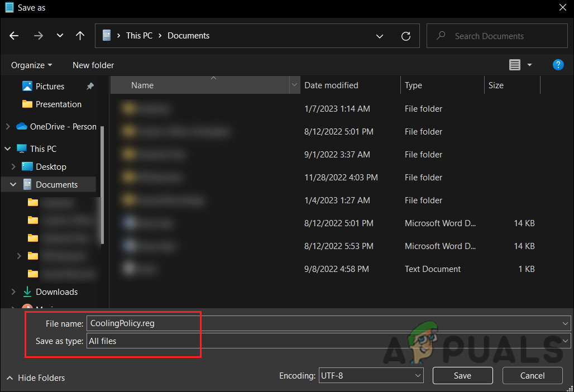Navigate back using the back arrow

coord(13,36)
